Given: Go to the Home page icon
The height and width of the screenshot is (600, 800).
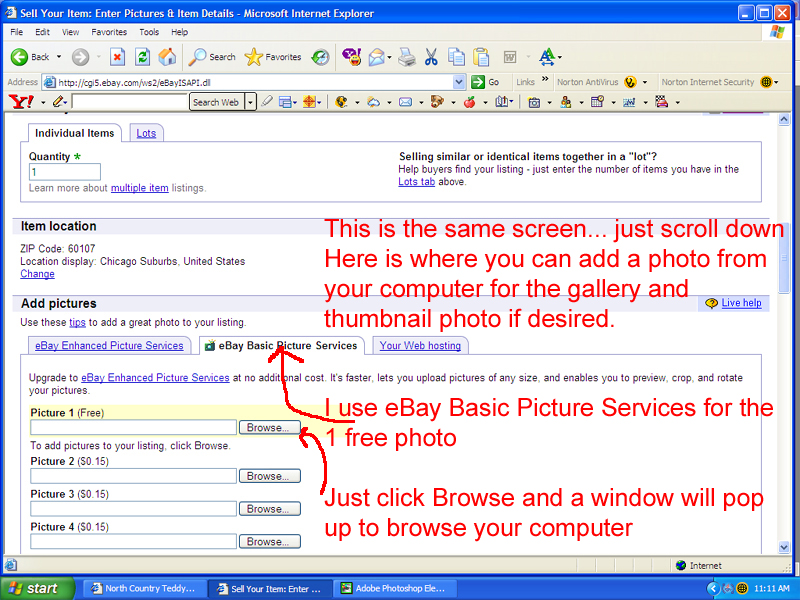Looking at the screenshot, I should coord(167,57).
